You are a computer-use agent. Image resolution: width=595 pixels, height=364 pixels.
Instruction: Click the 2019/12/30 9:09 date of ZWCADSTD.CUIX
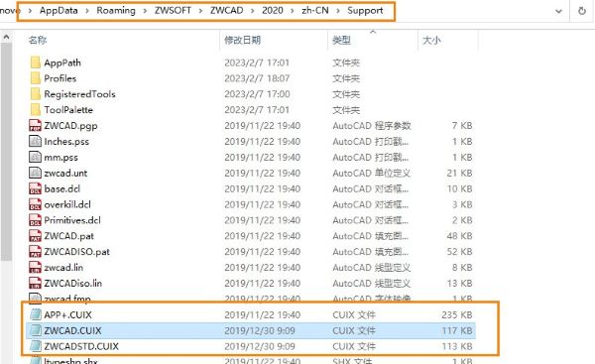(x=260, y=346)
